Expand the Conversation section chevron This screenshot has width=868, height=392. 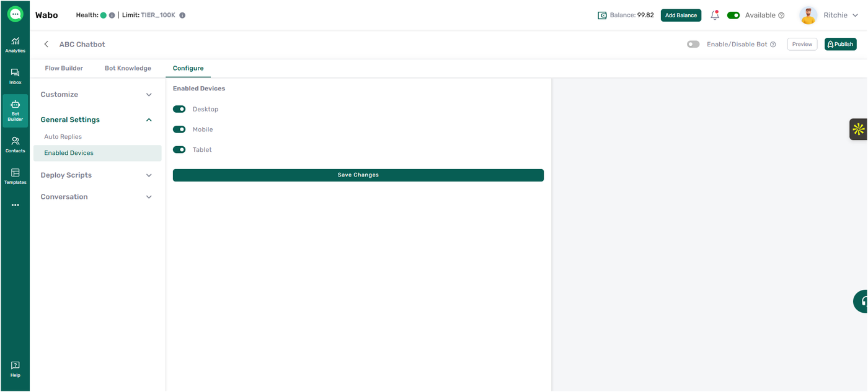tap(149, 197)
